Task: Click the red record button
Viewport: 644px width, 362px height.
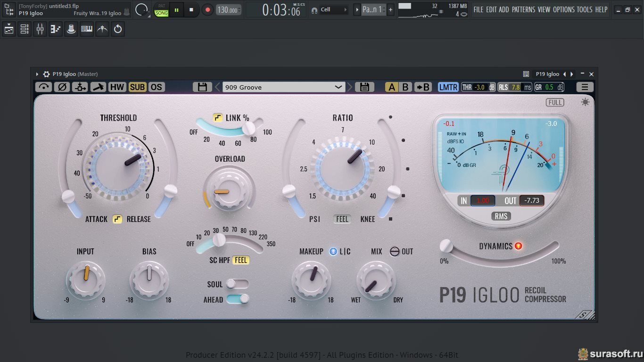Action: pyautogui.click(x=207, y=9)
